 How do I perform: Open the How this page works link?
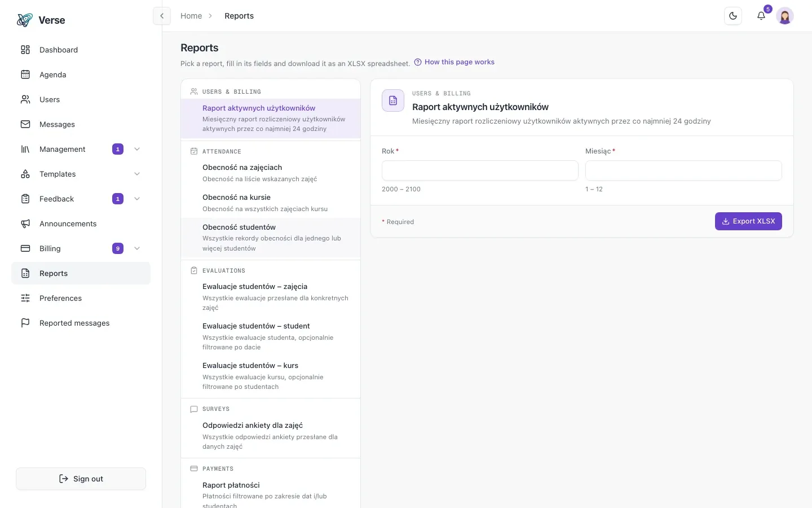(x=454, y=62)
